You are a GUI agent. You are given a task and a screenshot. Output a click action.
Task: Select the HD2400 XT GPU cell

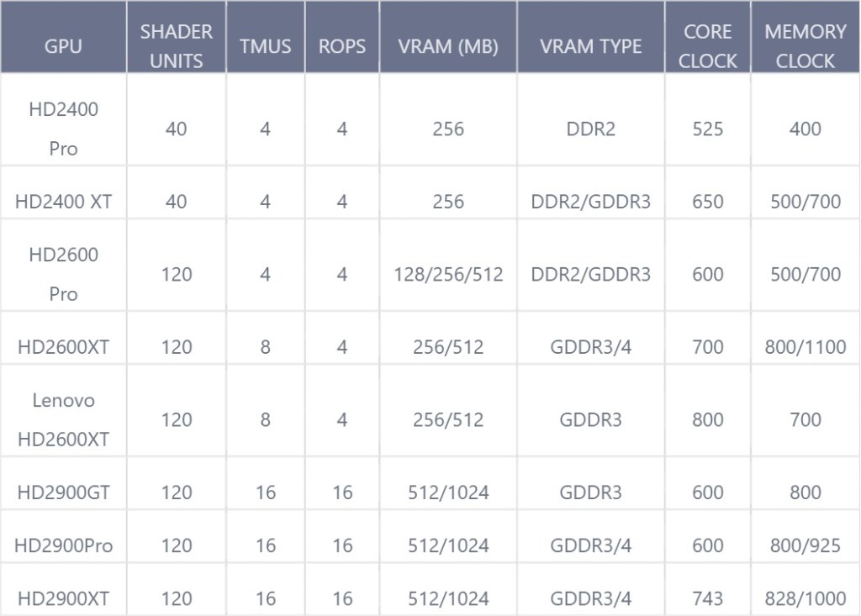pos(63,202)
